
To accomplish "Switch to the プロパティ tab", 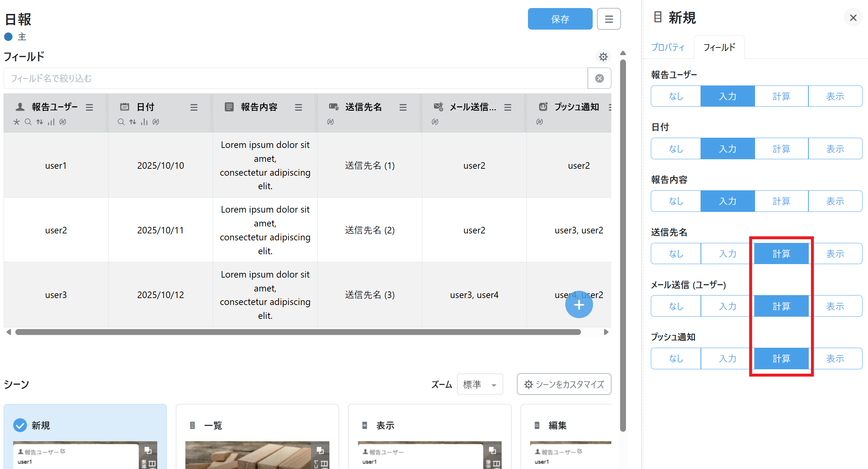I will click(668, 47).
